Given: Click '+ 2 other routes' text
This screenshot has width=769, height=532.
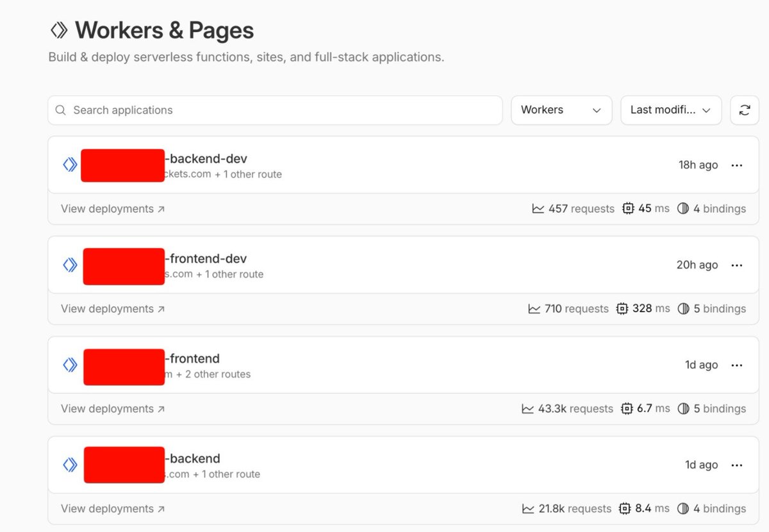Looking at the screenshot, I should (213, 374).
